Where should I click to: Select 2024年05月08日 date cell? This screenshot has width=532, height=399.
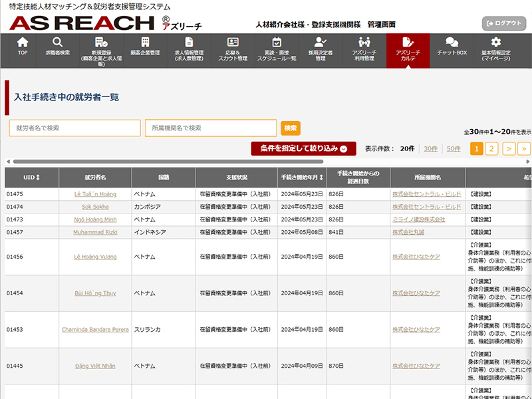click(x=302, y=232)
